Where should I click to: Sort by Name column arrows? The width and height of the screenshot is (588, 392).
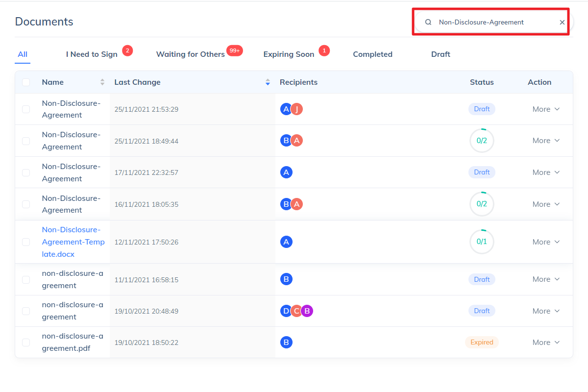pyautogui.click(x=102, y=82)
